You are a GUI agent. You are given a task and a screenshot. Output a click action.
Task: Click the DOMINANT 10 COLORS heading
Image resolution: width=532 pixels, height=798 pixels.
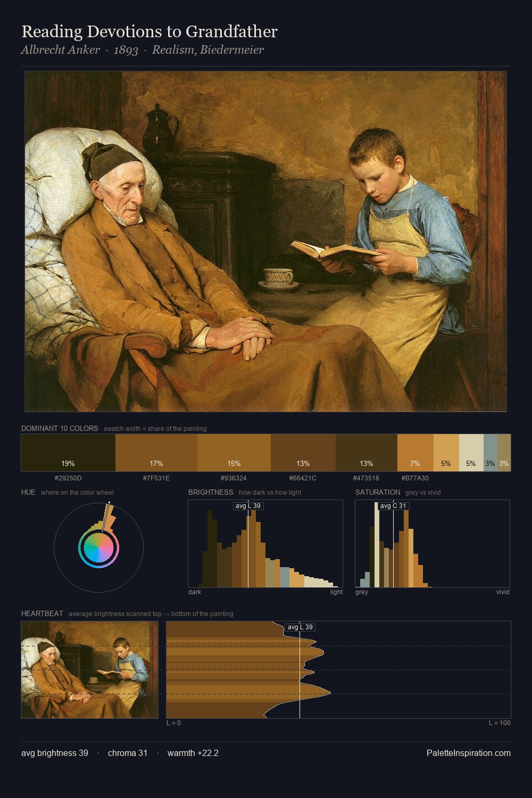pos(60,428)
